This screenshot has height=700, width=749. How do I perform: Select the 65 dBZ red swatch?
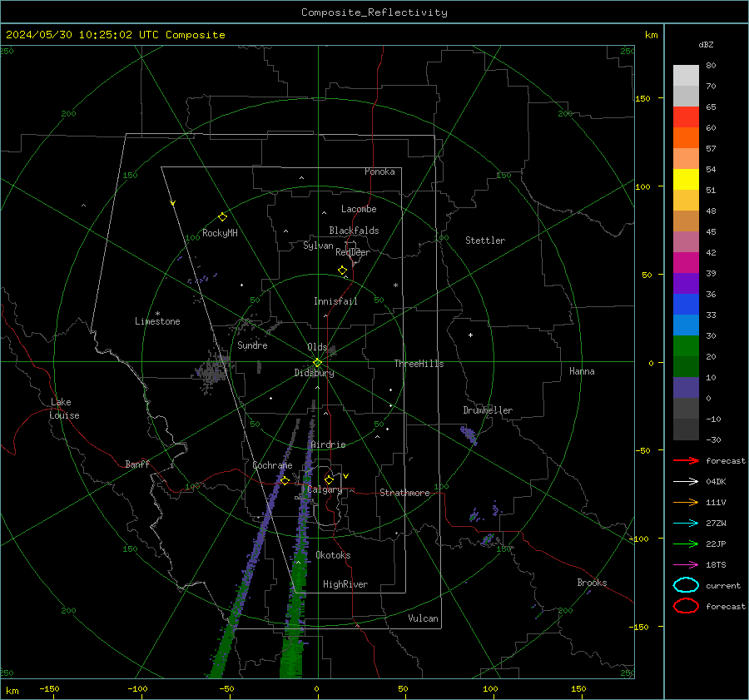[x=686, y=117]
